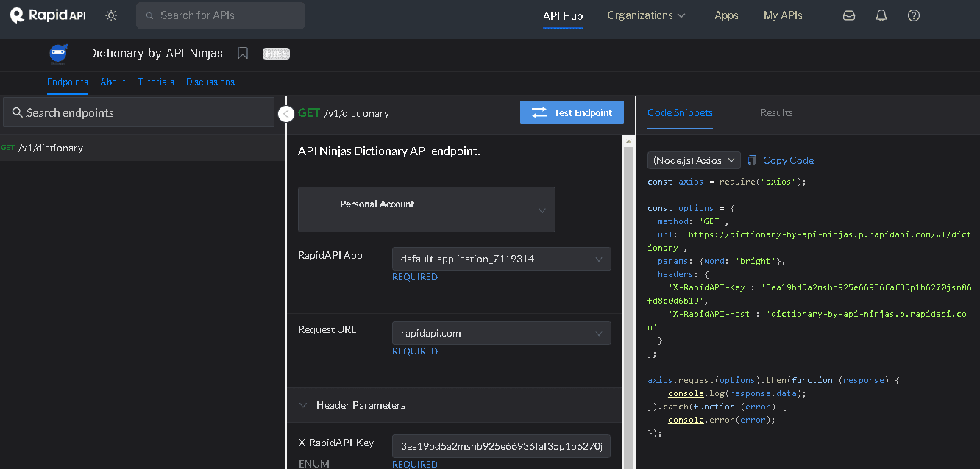
Task: Click the RapidAPI logo
Action: click(49, 15)
